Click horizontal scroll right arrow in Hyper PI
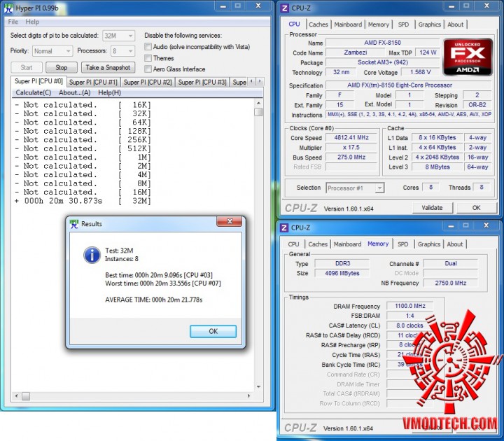The height and width of the screenshot is (441, 504). (x=248, y=396)
